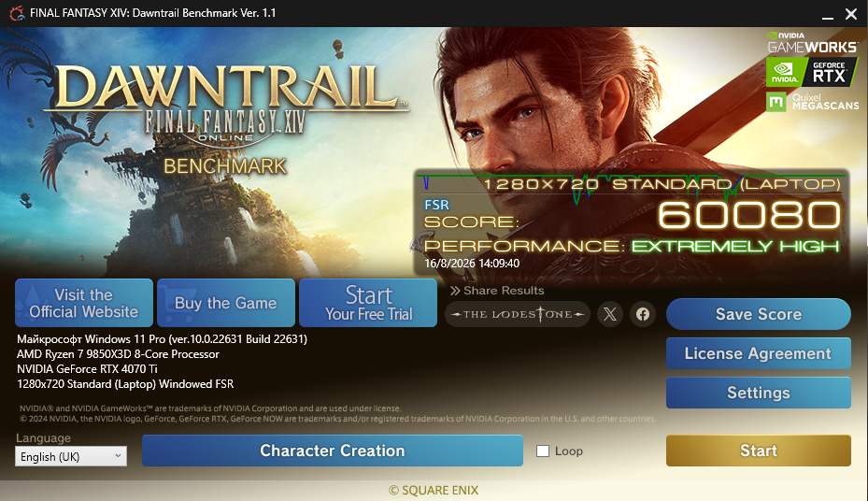
Task: Click the 1280x720 Standard (Laptop) Windowed FSR line
Action: (x=125, y=383)
